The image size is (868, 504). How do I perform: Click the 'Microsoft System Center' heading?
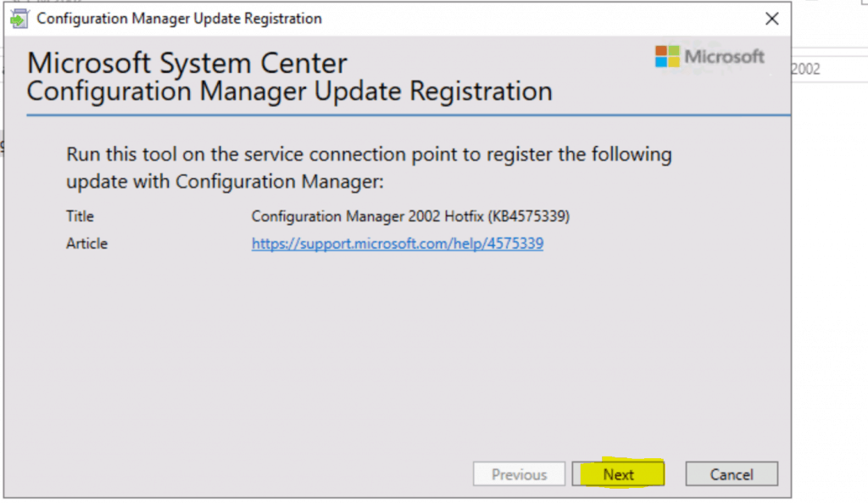pyautogui.click(x=187, y=63)
